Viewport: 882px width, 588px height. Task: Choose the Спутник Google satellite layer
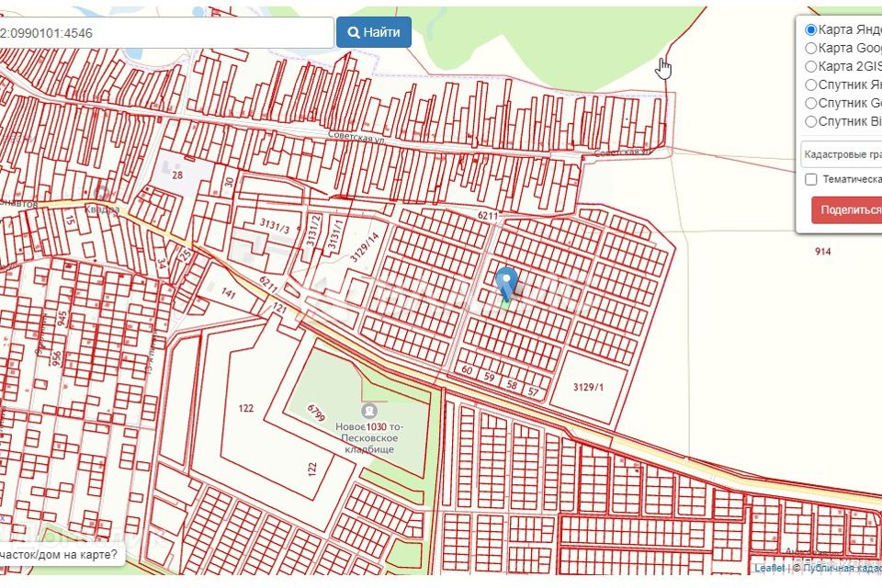(x=810, y=103)
